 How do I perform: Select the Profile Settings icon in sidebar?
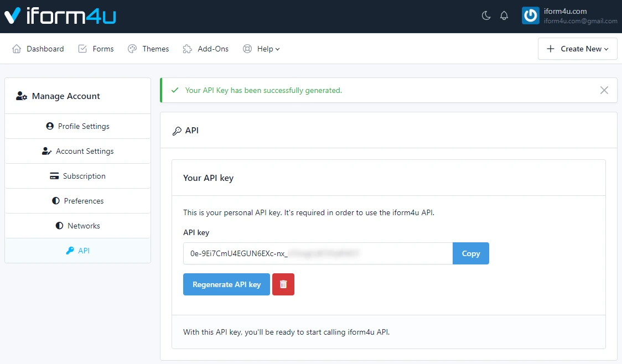(50, 126)
